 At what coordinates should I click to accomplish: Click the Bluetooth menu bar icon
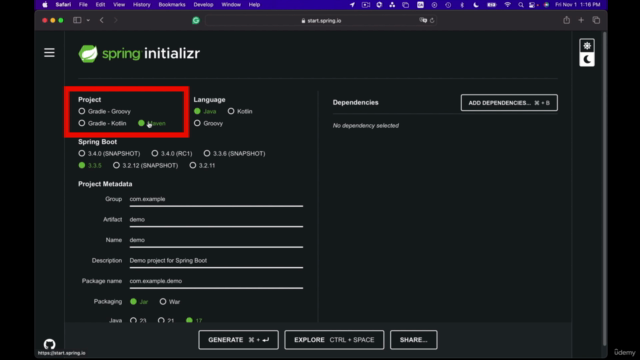[462, 5]
